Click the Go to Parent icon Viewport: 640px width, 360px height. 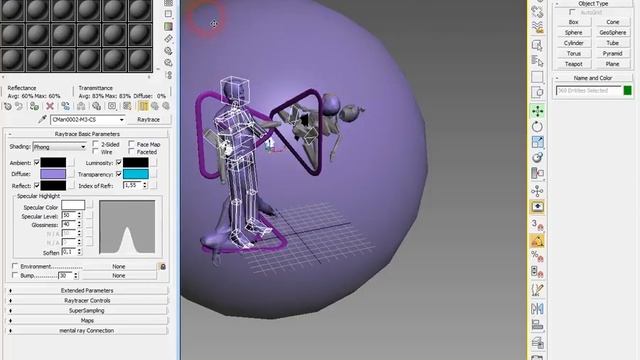(155, 107)
